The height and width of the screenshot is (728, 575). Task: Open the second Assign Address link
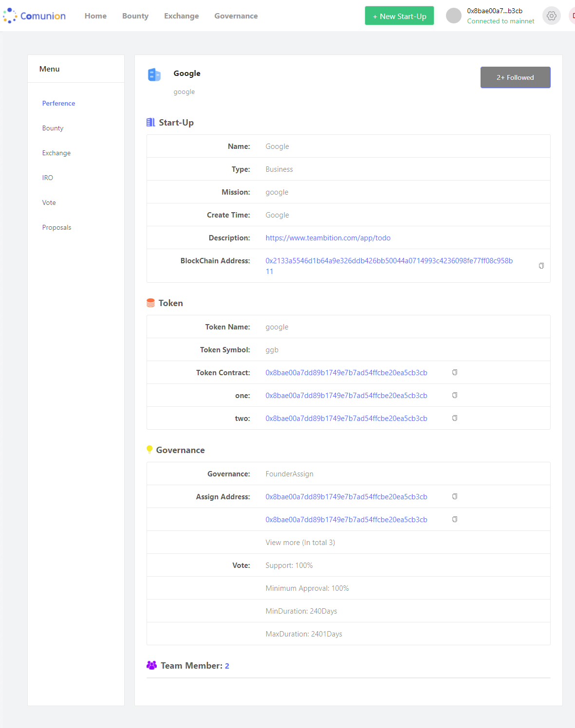[347, 520]
